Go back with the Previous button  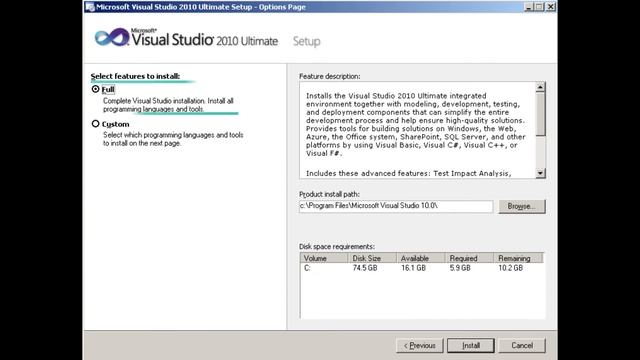(x=420, y=345)
